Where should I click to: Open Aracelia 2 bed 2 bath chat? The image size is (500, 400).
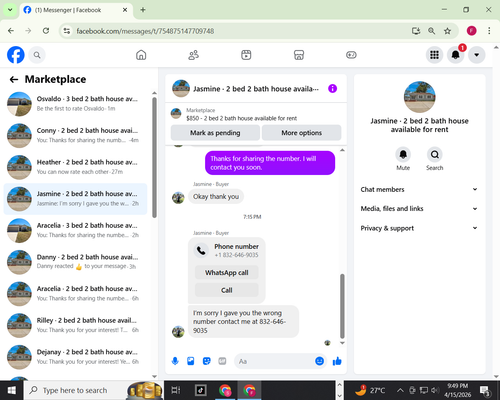click(x=75, y=294)
